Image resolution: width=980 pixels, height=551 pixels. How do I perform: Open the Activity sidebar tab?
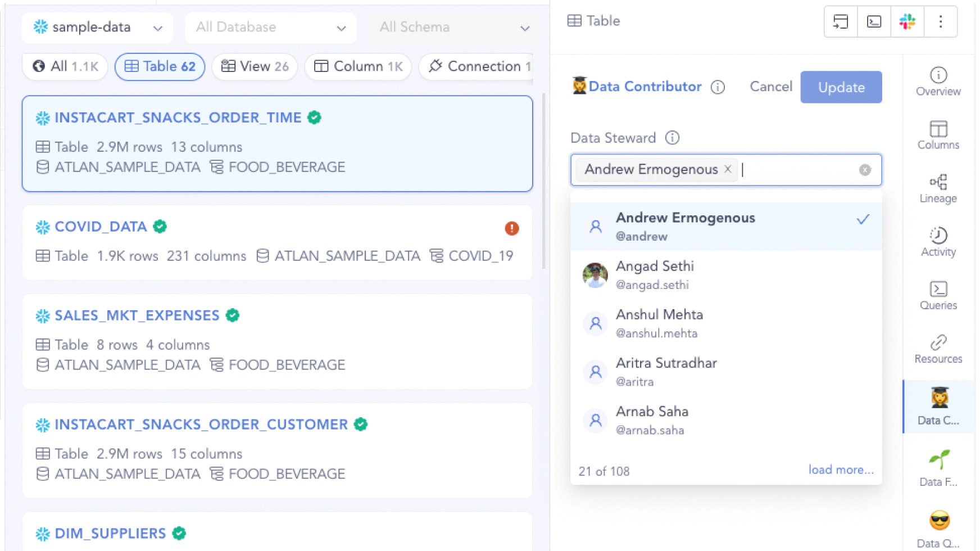click(938, 242)
